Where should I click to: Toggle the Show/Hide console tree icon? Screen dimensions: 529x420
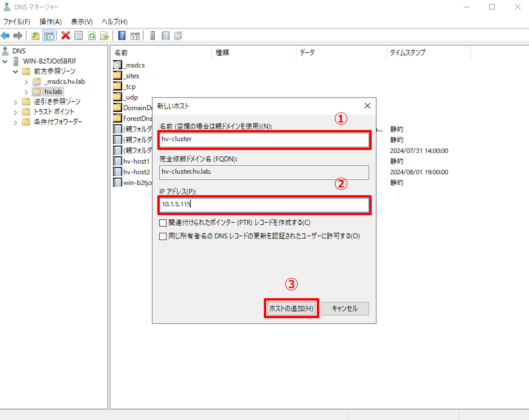[x=49, y=36]
